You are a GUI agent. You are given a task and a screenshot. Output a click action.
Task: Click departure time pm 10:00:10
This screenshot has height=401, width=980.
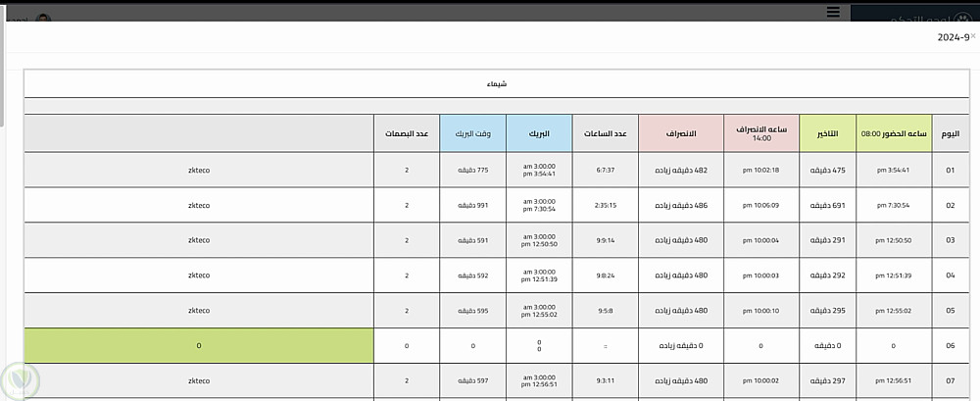point(760,310)
